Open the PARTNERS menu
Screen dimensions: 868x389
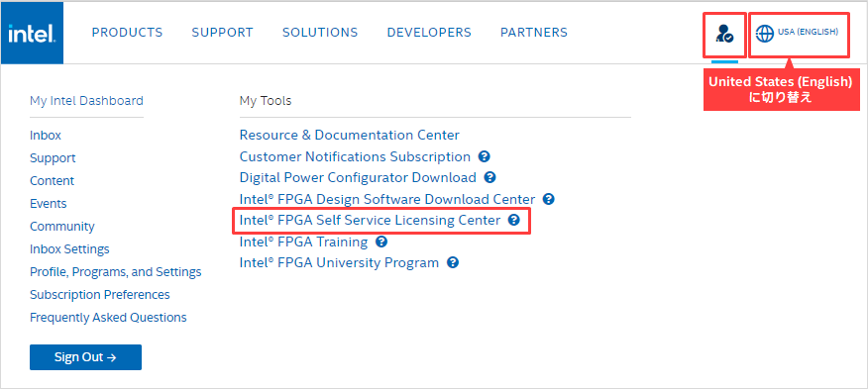tap(534, 33)
